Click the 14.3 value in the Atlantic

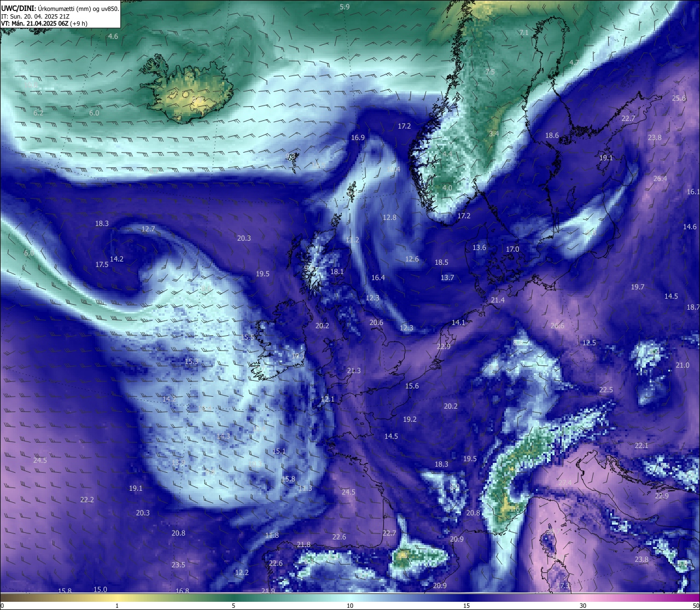(x=223, y=437)
